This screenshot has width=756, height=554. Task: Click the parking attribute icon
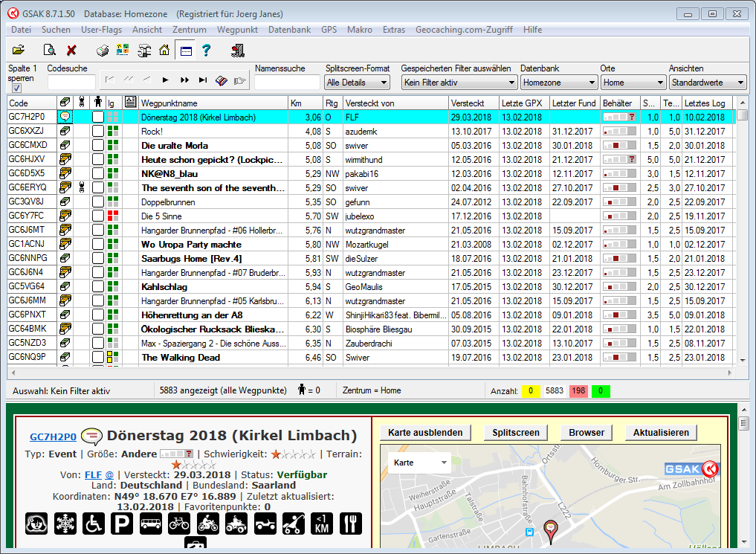pyautogui.click(x=122, y=524)
